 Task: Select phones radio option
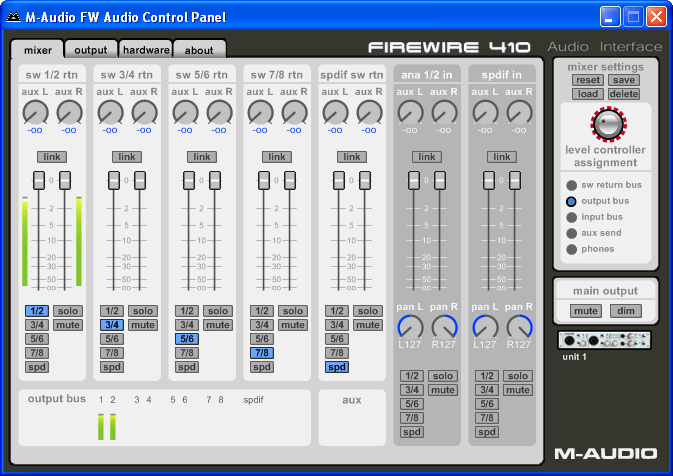pyautogui.click(x=571, y=249)
